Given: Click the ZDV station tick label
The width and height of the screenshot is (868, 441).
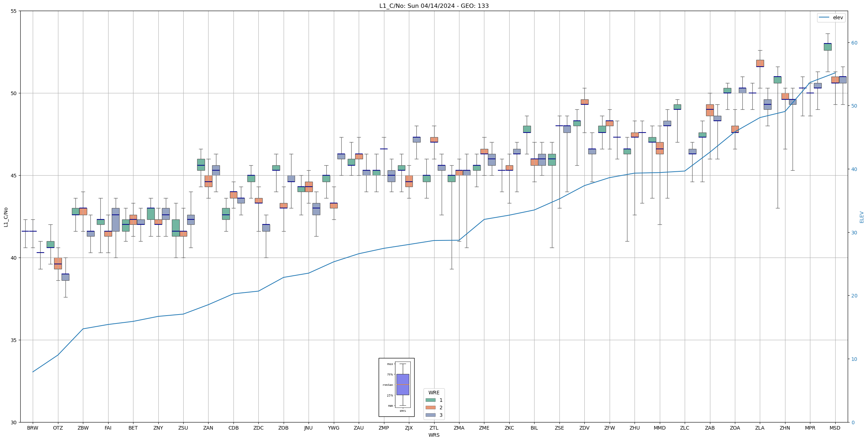Looking at the screenshot, I should pos(584,428).
